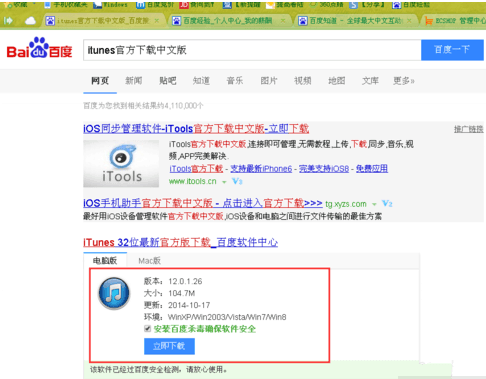Screen dimensions: 486x379
Task: Select the 文库 search category
Action: point(370,81)
